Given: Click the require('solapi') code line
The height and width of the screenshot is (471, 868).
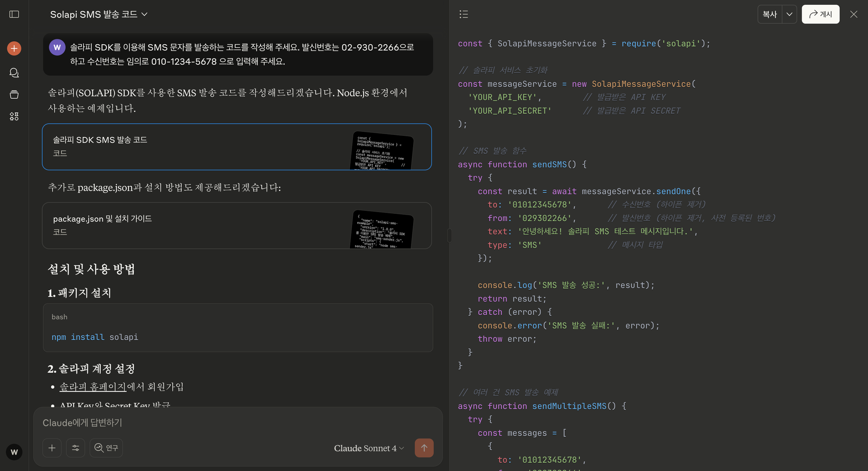Looking at the screenshot, I should tap(584, 43).
